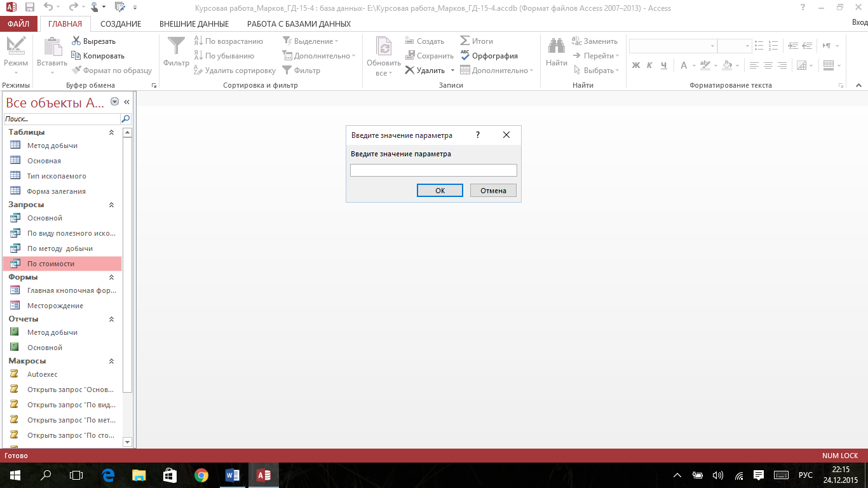Collapse the Таблицы group
This screenshot has width=868, height=488.
(112, 132)
